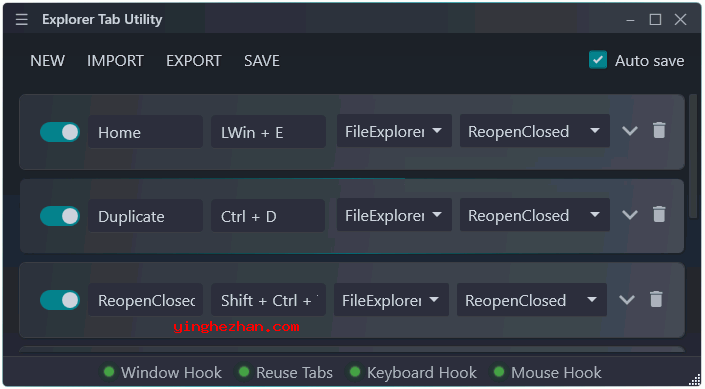The height and width of the screenshot is (389, 705).
Task: Click trash icon on ReopenClosed row
Action: tap(656, 300)
